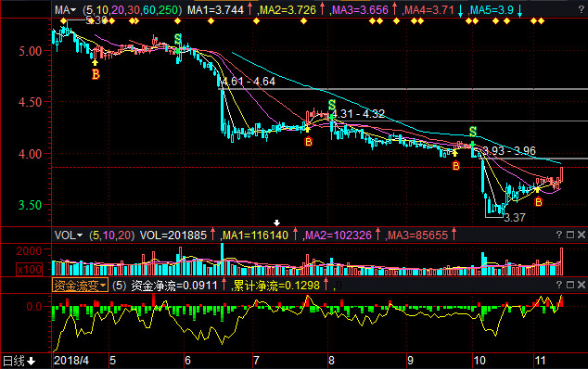Viewport: 588px width, 369px height.
Task: Click the last red volume bar in November
Action: tap(562, 261)
